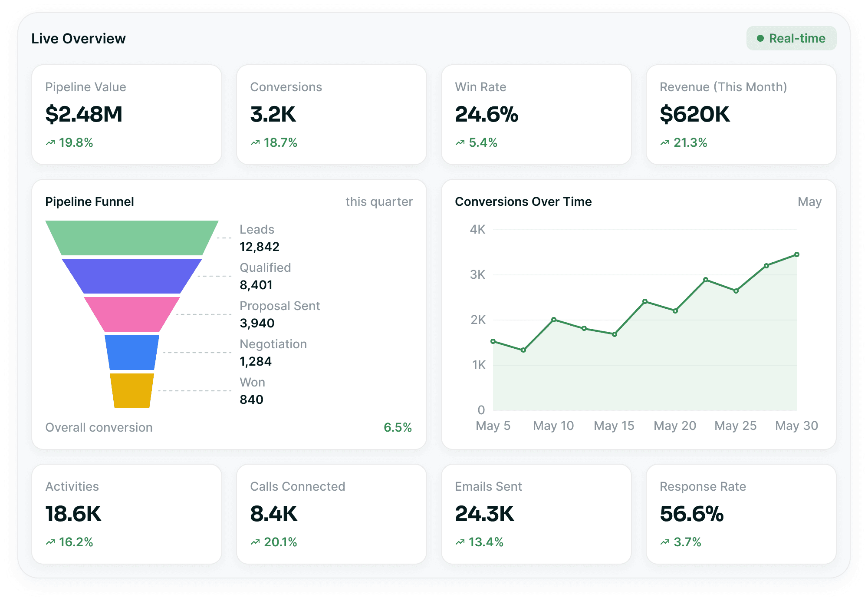Screen dimensions: 868x601
Task: Click the trend arrow beside 18.7%
Action: pyautogui.click(x=255, y=142)
